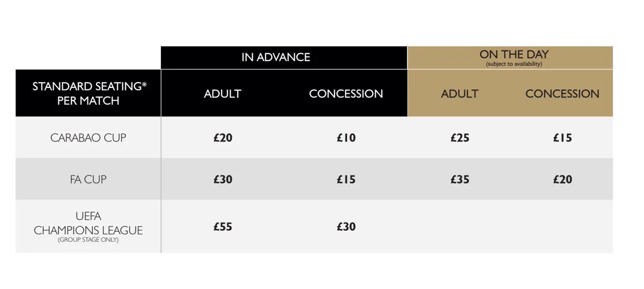Click the £30 Champions League concession price
The width and height of the screenshot is (644, 289).
click(x=346, y=227)
